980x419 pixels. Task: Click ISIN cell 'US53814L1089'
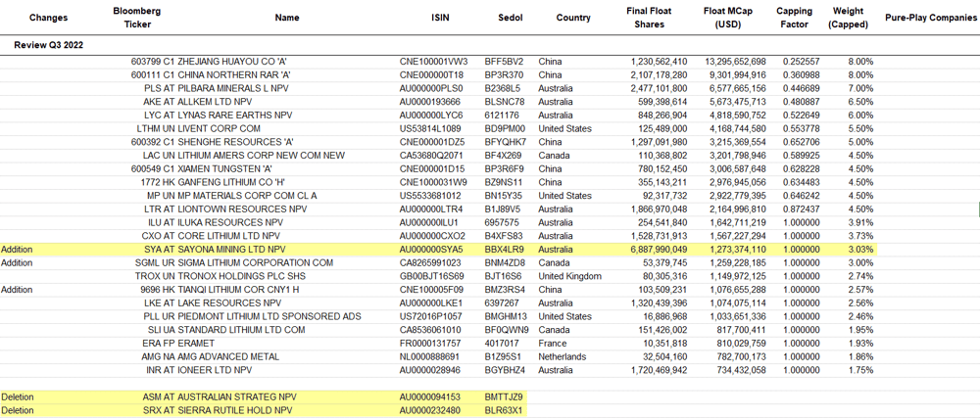pyautogui.click(x=432, y=128)
